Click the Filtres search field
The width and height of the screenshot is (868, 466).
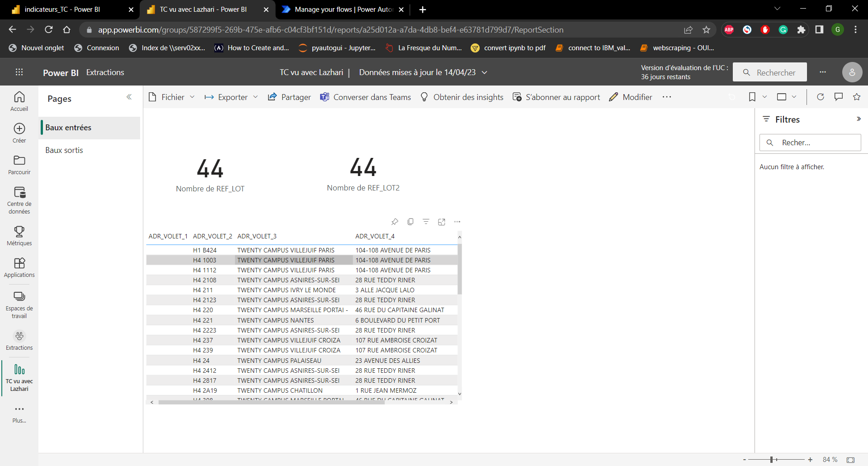[x=810, y=143]
